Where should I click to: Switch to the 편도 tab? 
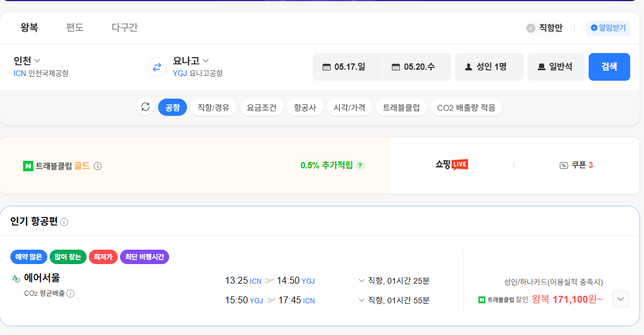click(x=74, y=27)
